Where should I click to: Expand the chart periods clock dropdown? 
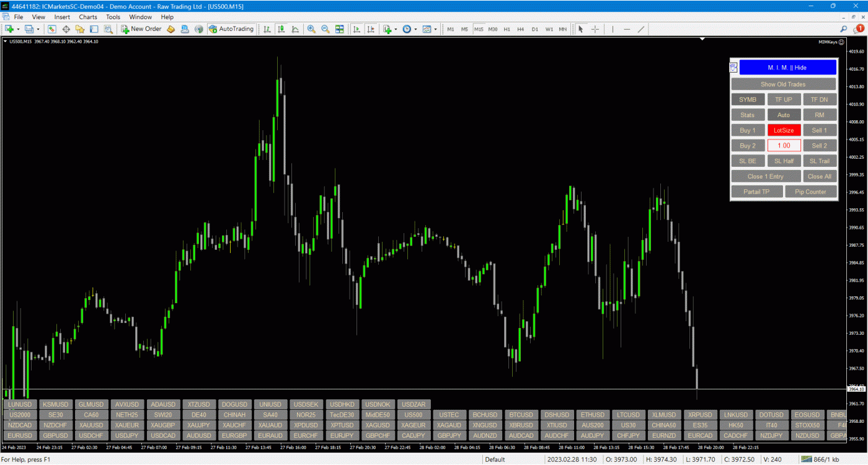tap(415, 29)
